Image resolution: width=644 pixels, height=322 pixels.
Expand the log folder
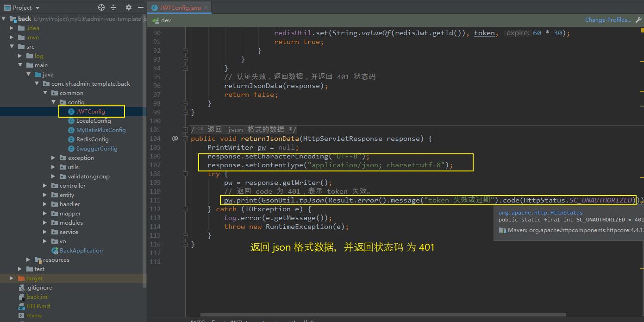pos(20,56)
